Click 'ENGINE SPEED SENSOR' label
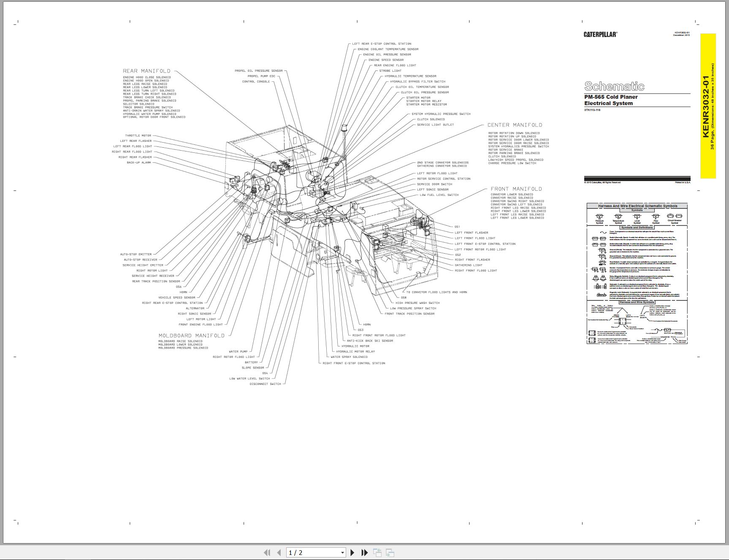The image size is (729, 560). pyautogui.click(x=386, y=60)
